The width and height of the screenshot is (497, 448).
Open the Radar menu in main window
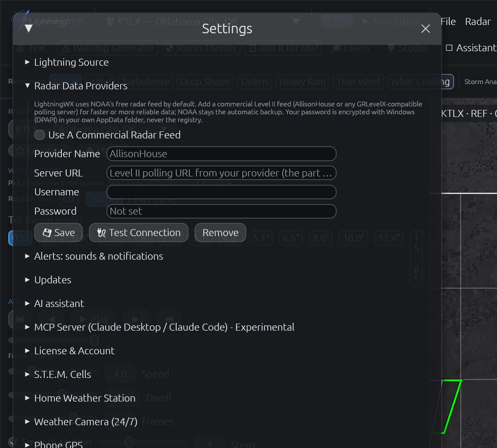[x=478, y=21]
